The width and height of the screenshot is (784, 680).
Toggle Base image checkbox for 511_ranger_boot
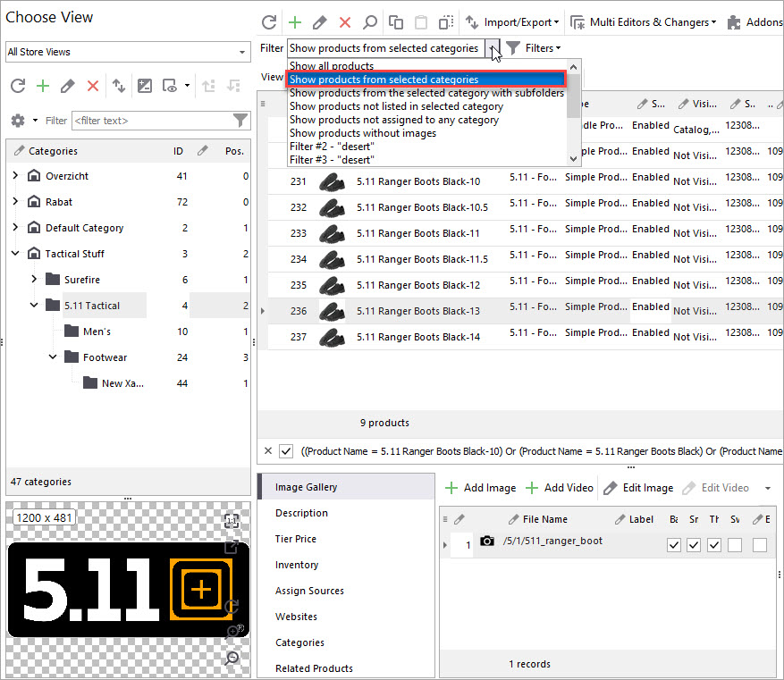(x=674, y=544)
